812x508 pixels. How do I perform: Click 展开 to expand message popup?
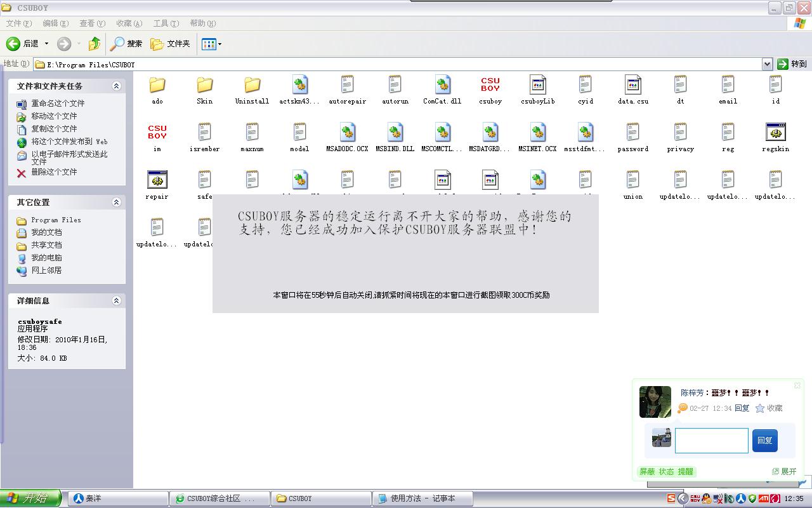[784, 471]
